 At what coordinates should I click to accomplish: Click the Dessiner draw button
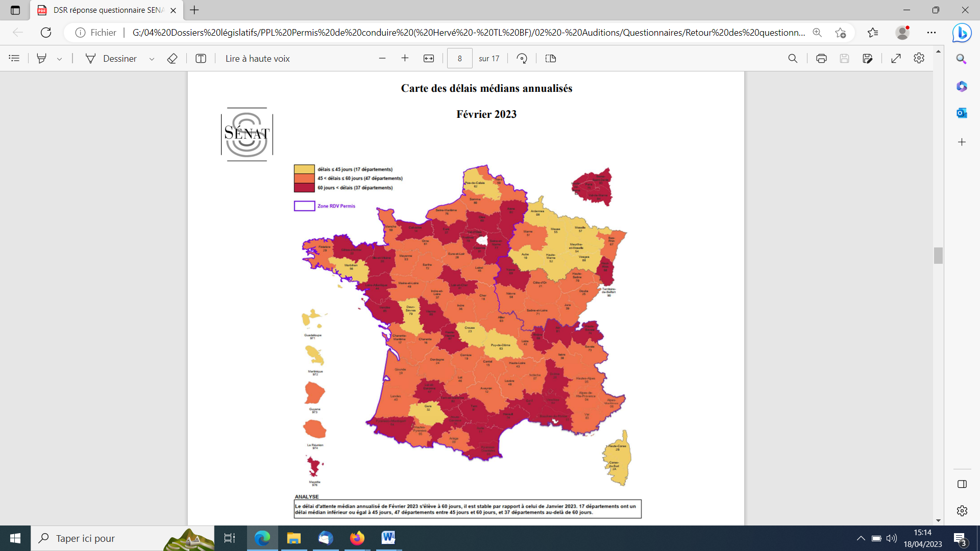pos(111,58)
